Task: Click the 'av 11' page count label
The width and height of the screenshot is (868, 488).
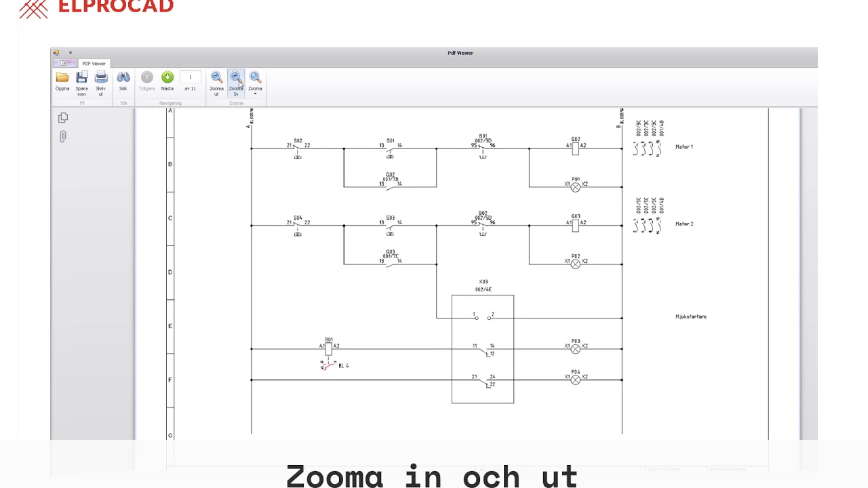Action: 191,89
